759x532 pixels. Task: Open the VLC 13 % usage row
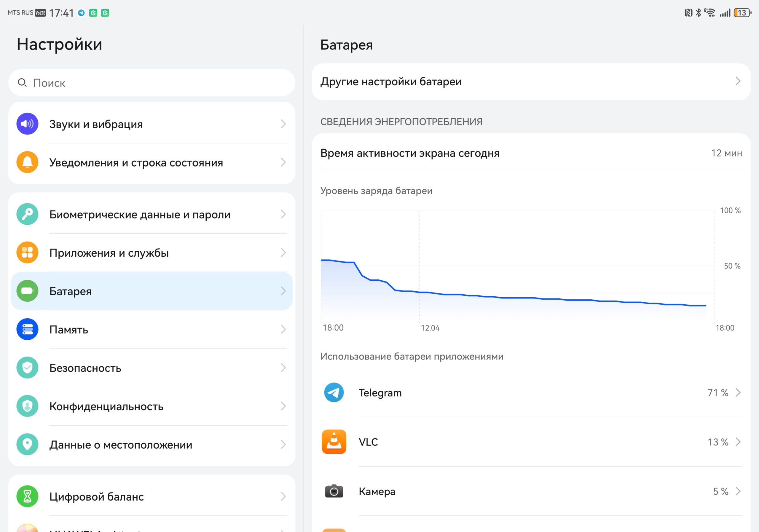click(531, 442)
